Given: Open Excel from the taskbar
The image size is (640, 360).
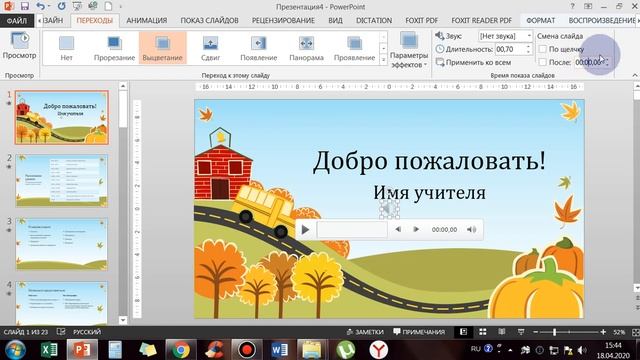Looking at the screenshot, I should (49, 350).
